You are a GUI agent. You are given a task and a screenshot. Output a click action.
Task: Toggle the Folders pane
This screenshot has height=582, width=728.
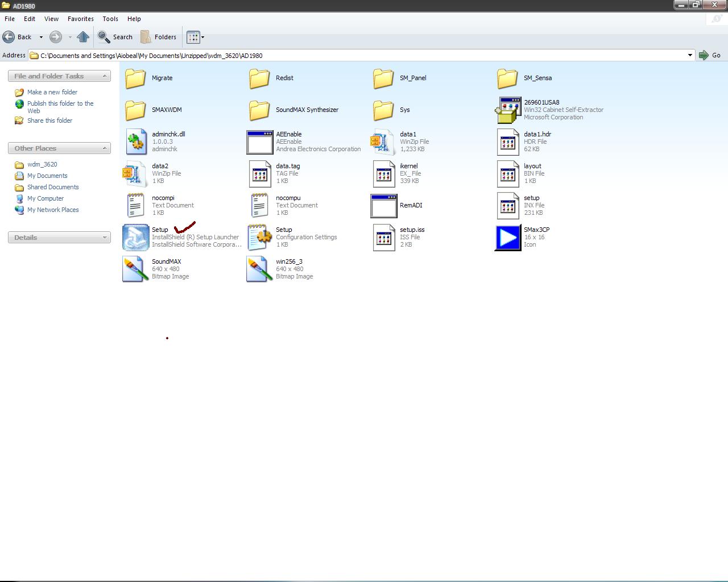(x=159, y=37)
